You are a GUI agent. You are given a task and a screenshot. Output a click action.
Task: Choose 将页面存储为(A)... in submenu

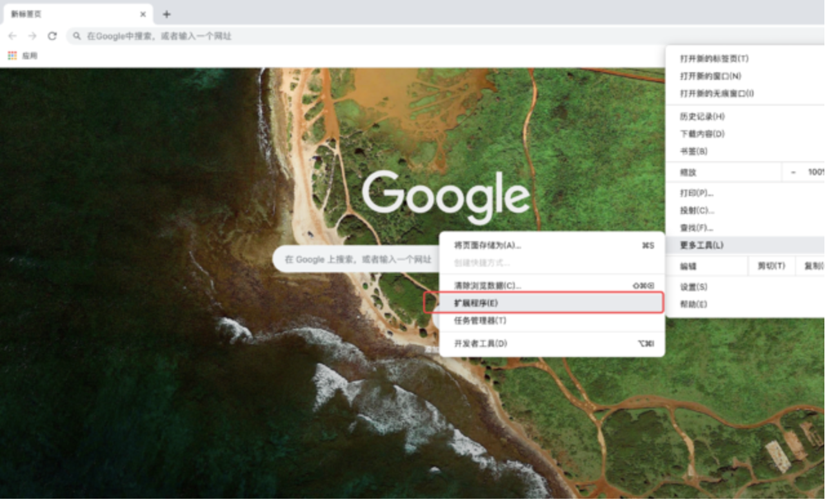(552, 246)
